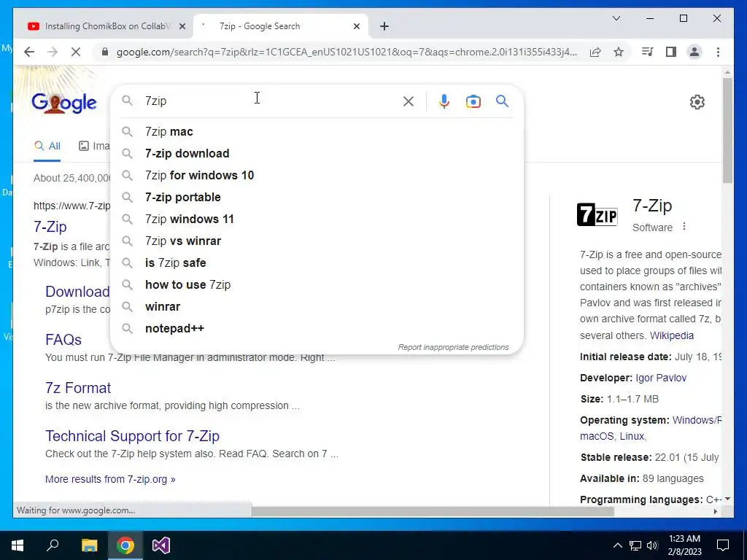Open the FAQs sitelink
Viewport: 747px width, 560px height.
point(63,340)
